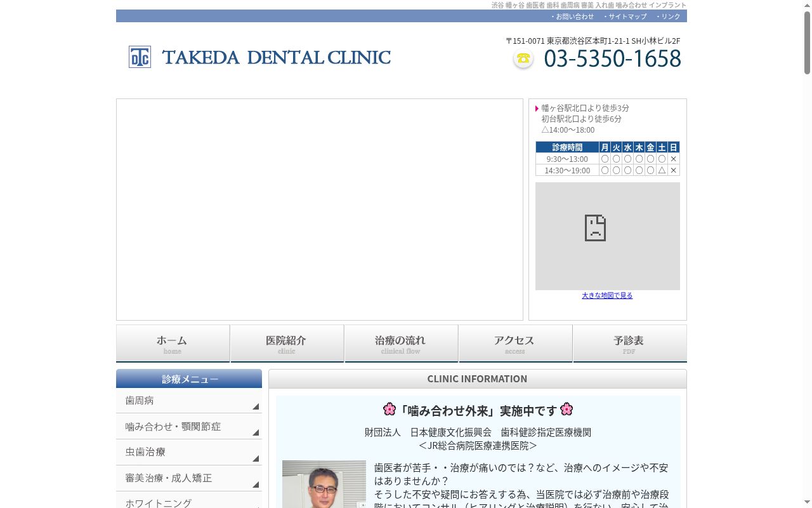Select 歯周病 in treatment menu
Image resolution: width=812 pixels, height=508 pixels.
tap(189, 401)
